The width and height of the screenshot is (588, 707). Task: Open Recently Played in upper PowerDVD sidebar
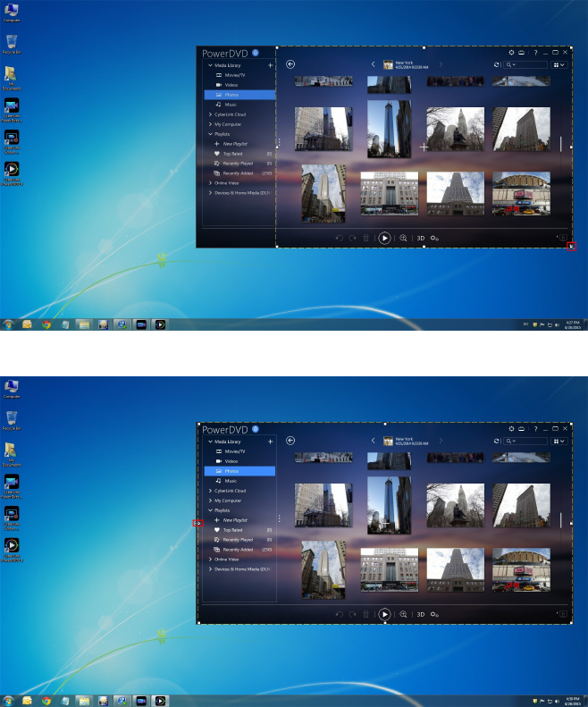239,164
